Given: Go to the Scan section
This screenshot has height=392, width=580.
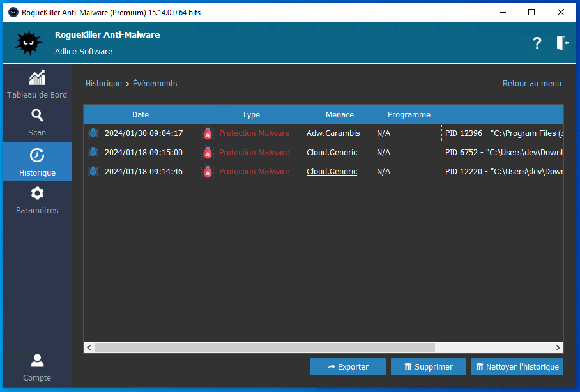Looking at the screenshot, I should 37,123.
